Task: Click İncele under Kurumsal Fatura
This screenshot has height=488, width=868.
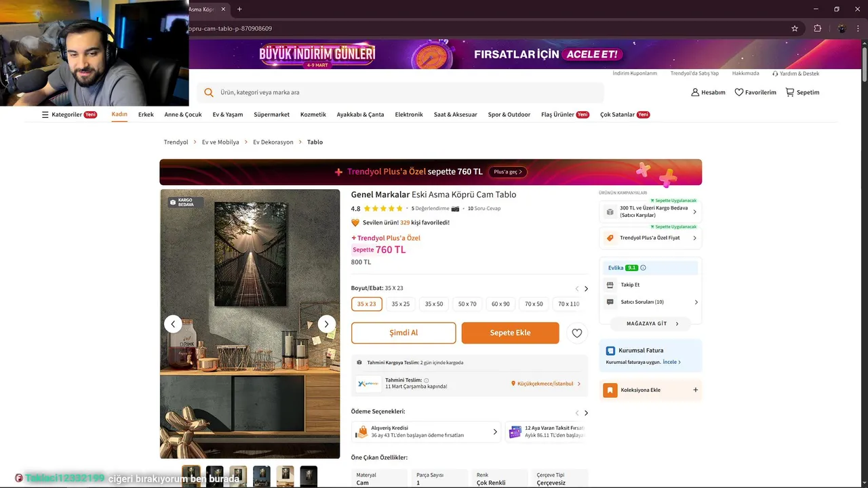Action: 671,362
